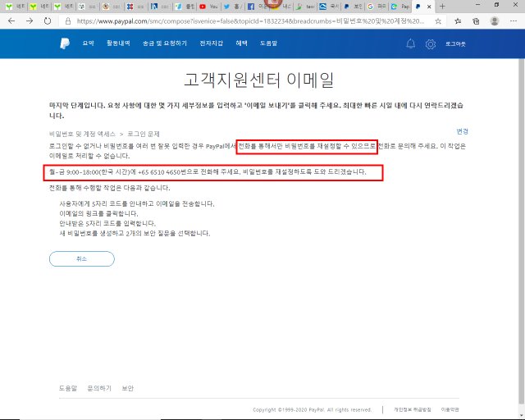
Task: Close the active PayPal tab
Action: [x=429, y=7]
